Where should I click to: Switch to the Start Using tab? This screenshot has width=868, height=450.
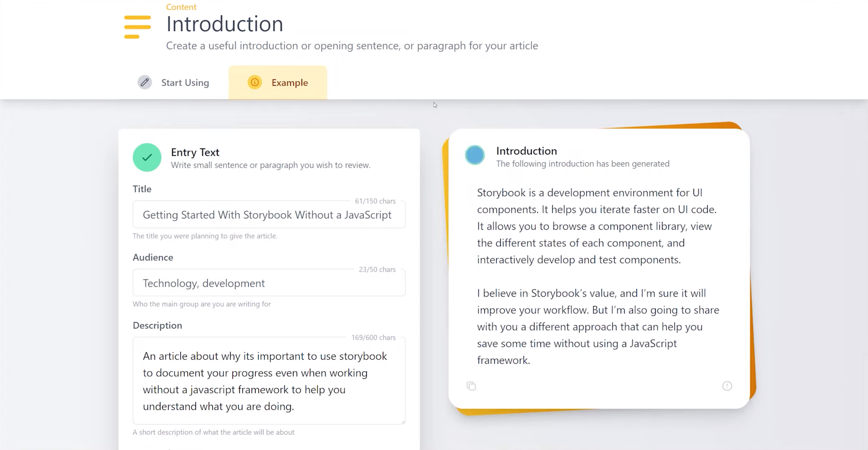185,83
